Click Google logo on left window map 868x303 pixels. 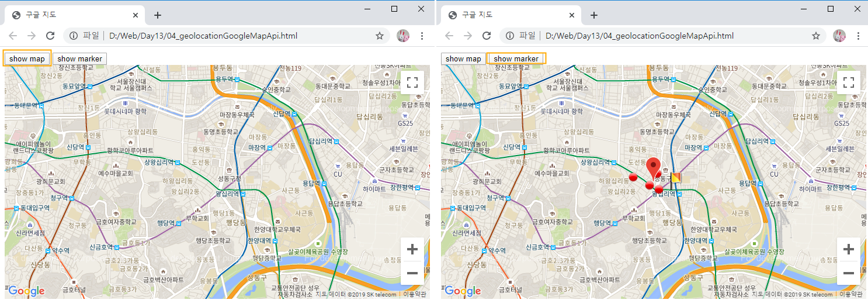click(x=26, y=291)
